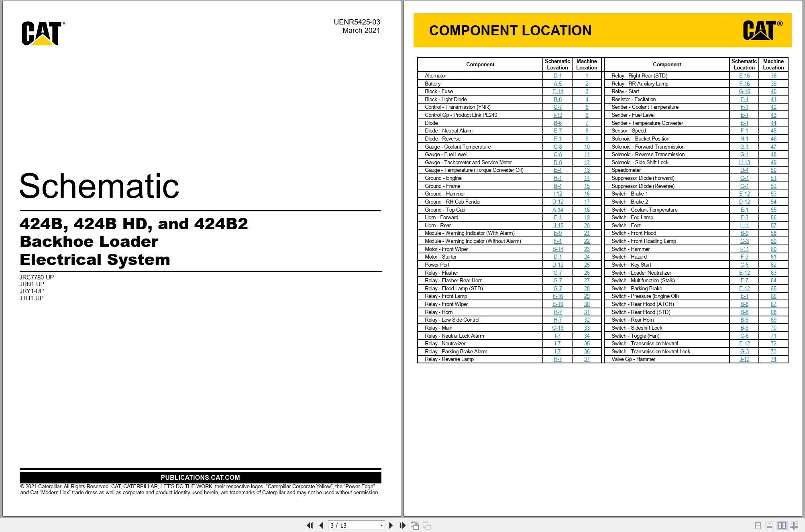Screen dimensions: 805x532
Task: Click the PUBLICATIONS.CAT.COM banner
Action: click(x=200, y=477)
